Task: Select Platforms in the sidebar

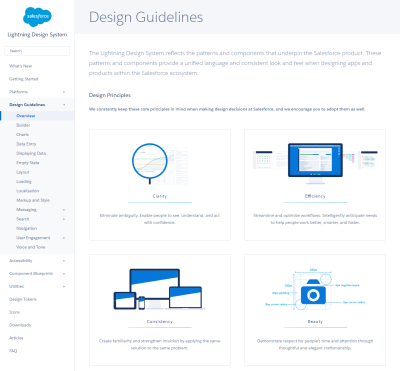Action: pyautogui.click(x=19, y=92)
